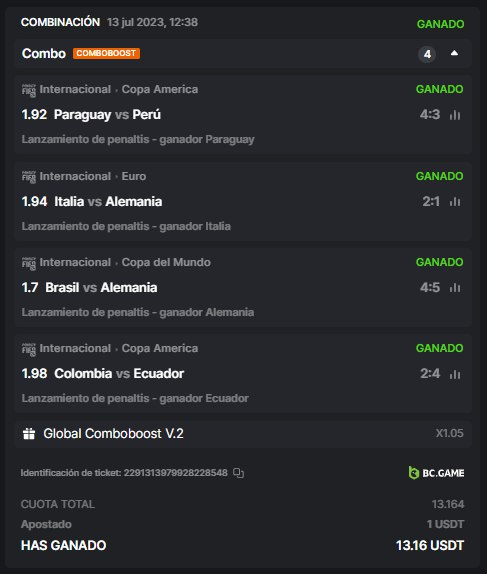Collapse the Combo bet list arrow

tap(454, 53)
